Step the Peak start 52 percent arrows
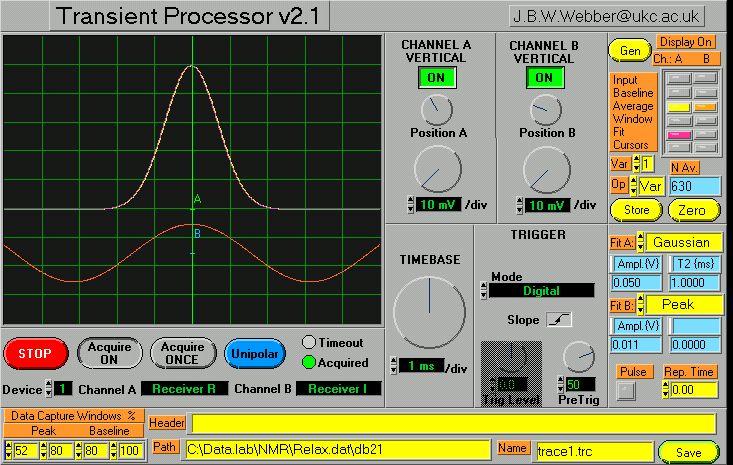Image resolution: width=733 pixels, height=465 pixels. coord(8,451)
